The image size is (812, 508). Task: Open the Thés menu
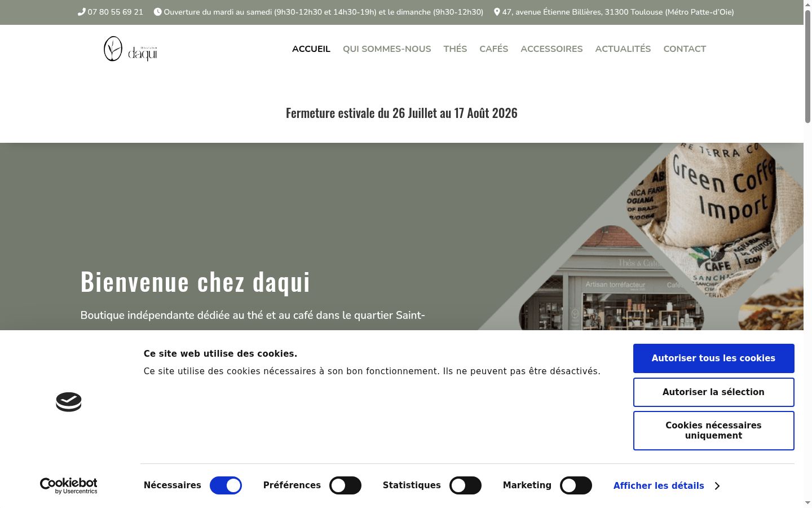point(455,49)
